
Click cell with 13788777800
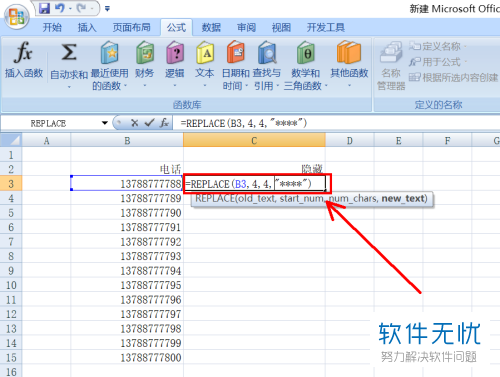pyautogui.click(x=127, y=357)
